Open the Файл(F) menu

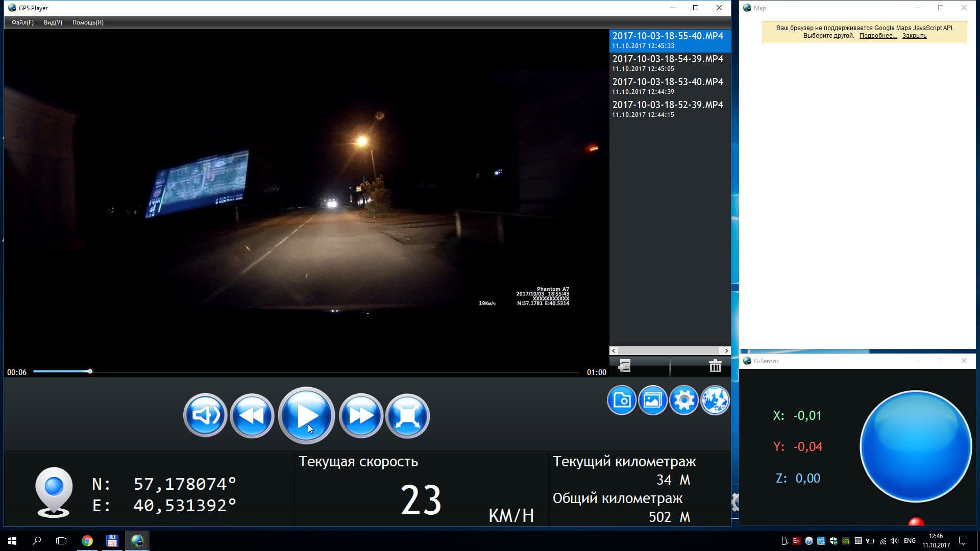click(x=22, y=22)
